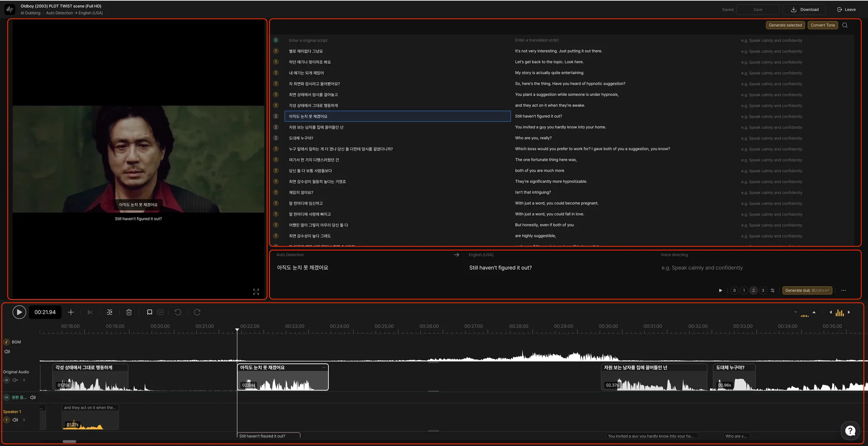Image resolution: width=868 pixels, height=446 pixels.
Task: Add a new clip with the plus icon
Action: (x=71, y=312)
